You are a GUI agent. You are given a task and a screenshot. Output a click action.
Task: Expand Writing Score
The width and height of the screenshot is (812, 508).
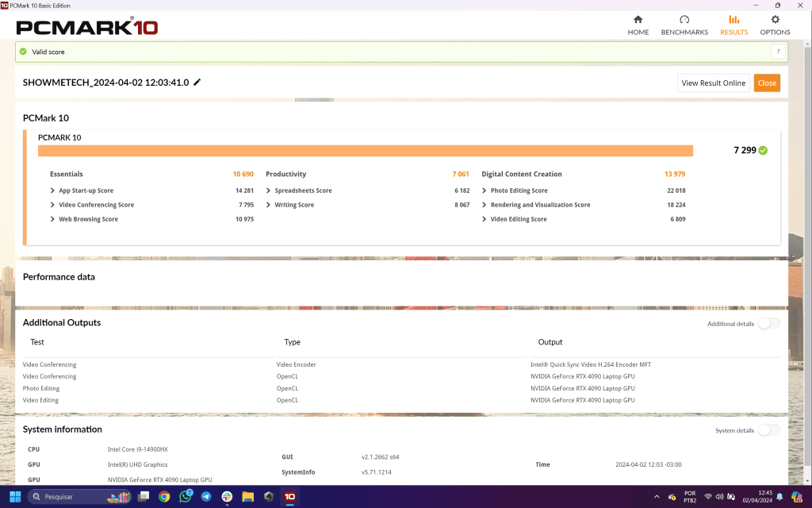pyautogui.click(x=268, y=205)
